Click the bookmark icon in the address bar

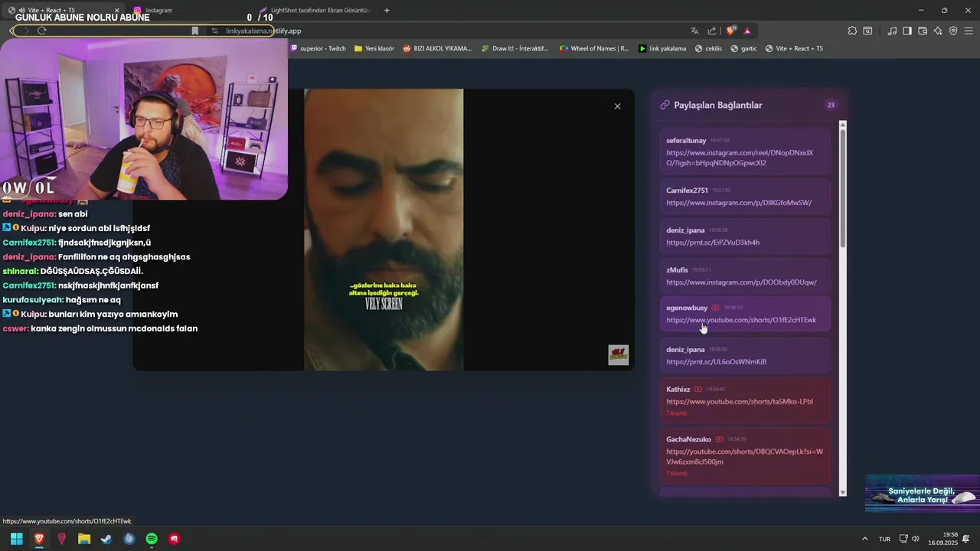[195, 31]
